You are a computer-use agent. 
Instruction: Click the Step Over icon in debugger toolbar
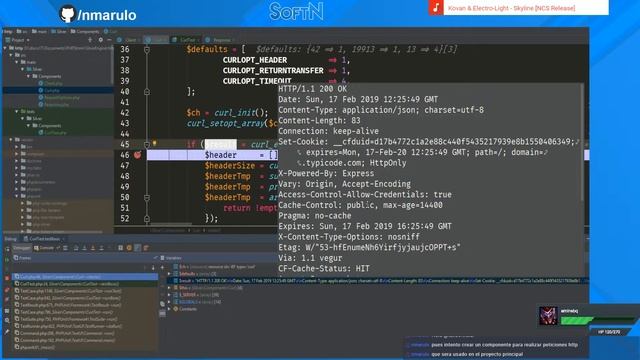[x=76, y=248]
